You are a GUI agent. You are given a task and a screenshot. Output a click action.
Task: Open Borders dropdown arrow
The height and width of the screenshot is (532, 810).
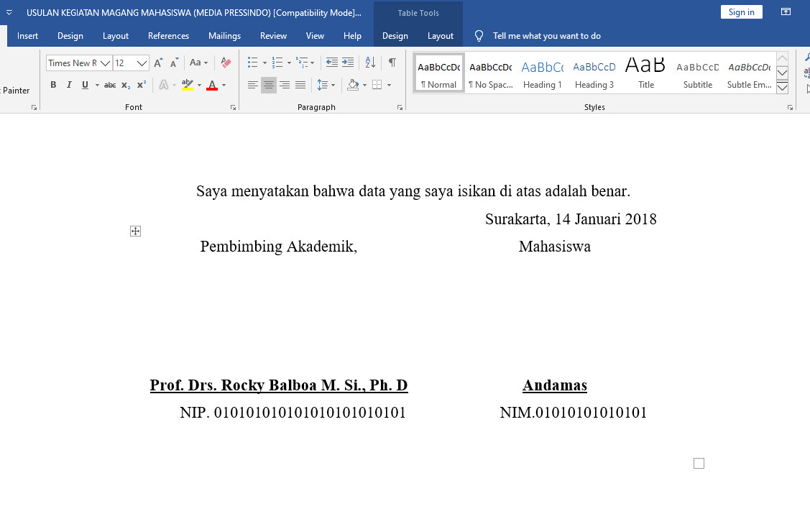point(389,86)
